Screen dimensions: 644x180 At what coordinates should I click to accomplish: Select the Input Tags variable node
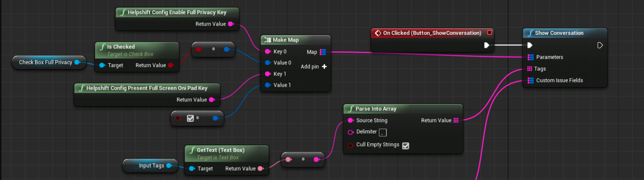pyautogui.click(x=151, y=166)
